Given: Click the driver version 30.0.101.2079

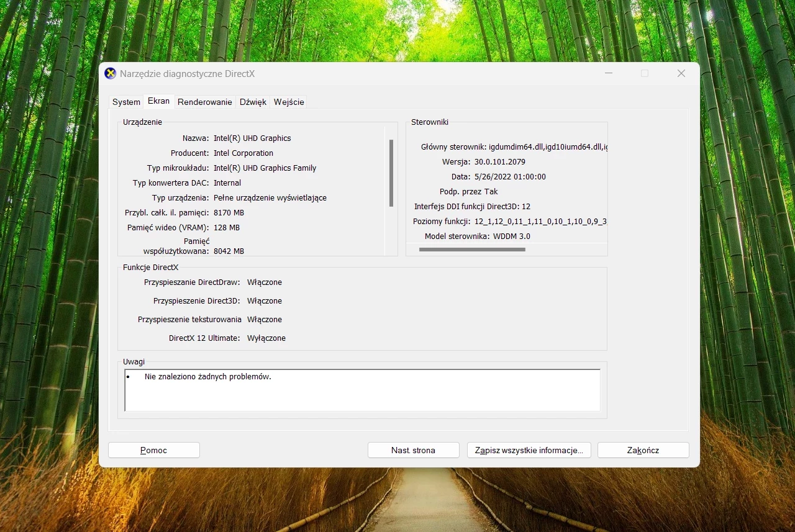Looking at the screenshot, I should (x=500, y=162).
